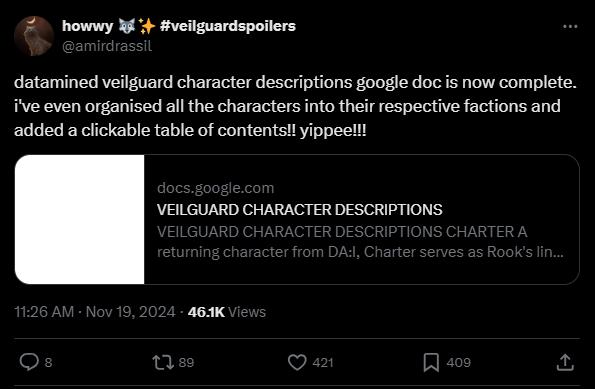This screenshot has width=595, height=389.
Task: Click the 11:26 AM Nov 19, 2024 timestamp
Action: [x=94, y=312]
